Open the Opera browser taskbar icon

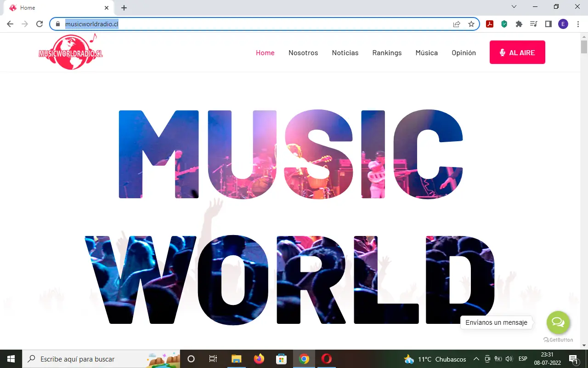[327, 359]
